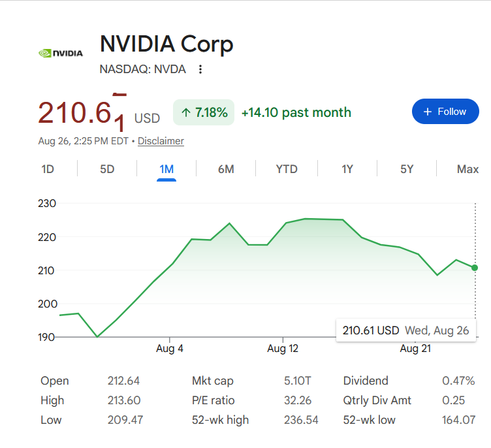Click the 210.61 USD price tooltip
The height and width of the screenshot is (448, 491).
point(406,330)
